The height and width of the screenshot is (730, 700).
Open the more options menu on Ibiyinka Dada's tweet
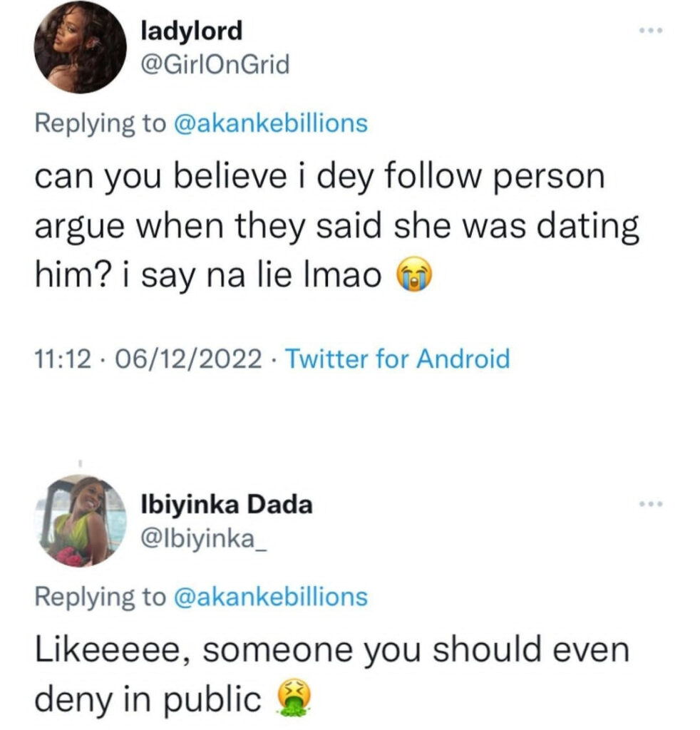pyautogui.click(x=651, y=505)
